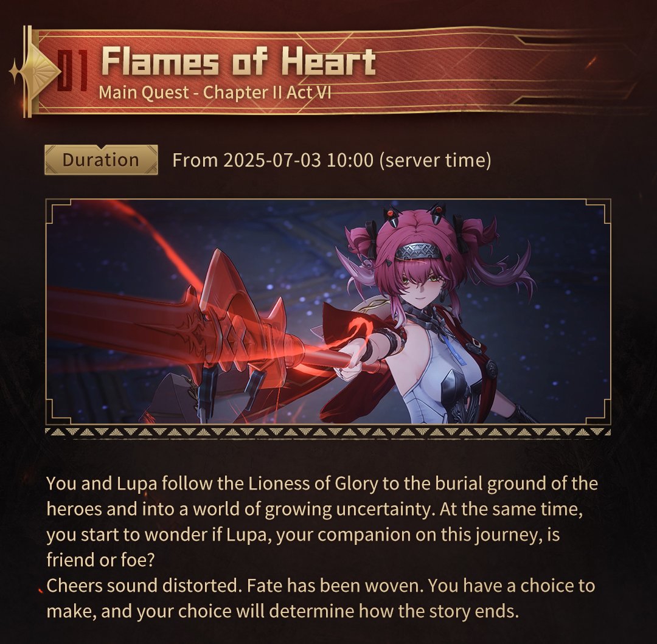Click the top-right corner ornament of the image frame
Screen dimensions: 657x644
point(598,212)
